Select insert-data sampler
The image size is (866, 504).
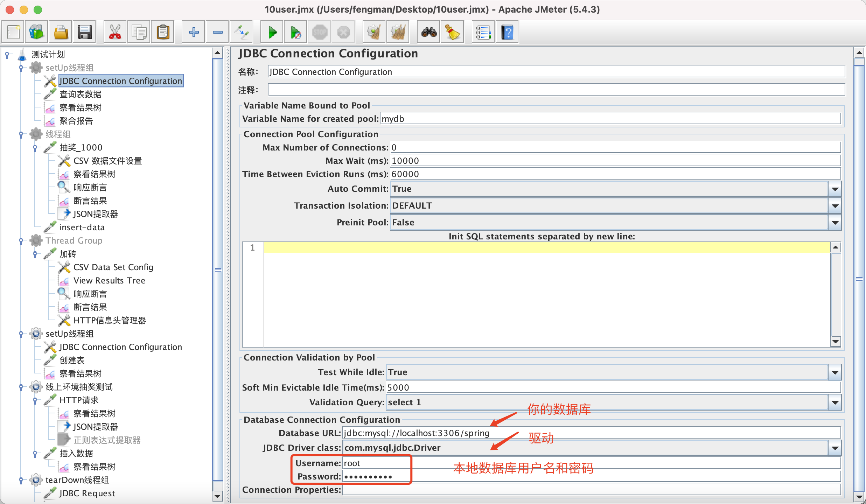pos(82,227)
